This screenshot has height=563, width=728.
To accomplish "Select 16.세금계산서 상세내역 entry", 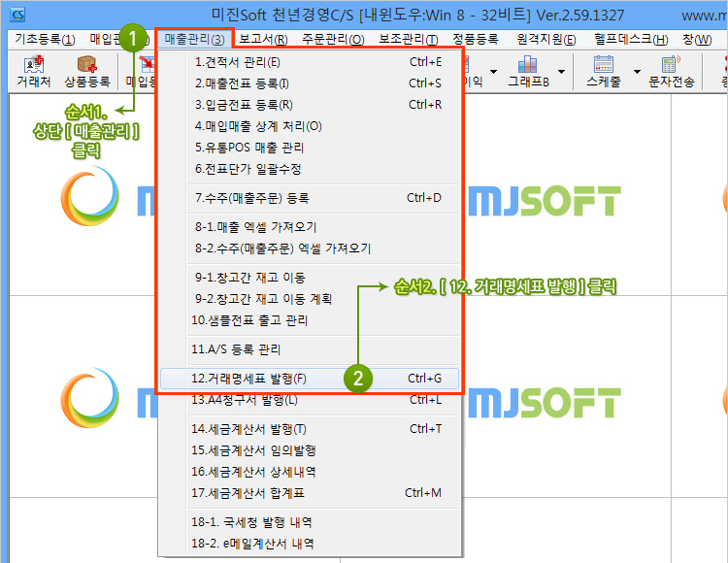I will (x=311, y=472).
